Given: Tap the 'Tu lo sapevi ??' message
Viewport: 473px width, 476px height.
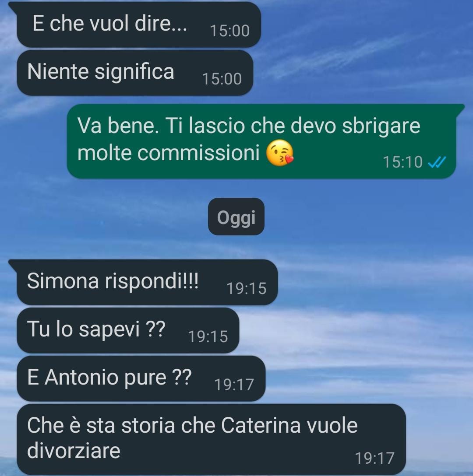Looking at the screenshot, I should 128,331.
